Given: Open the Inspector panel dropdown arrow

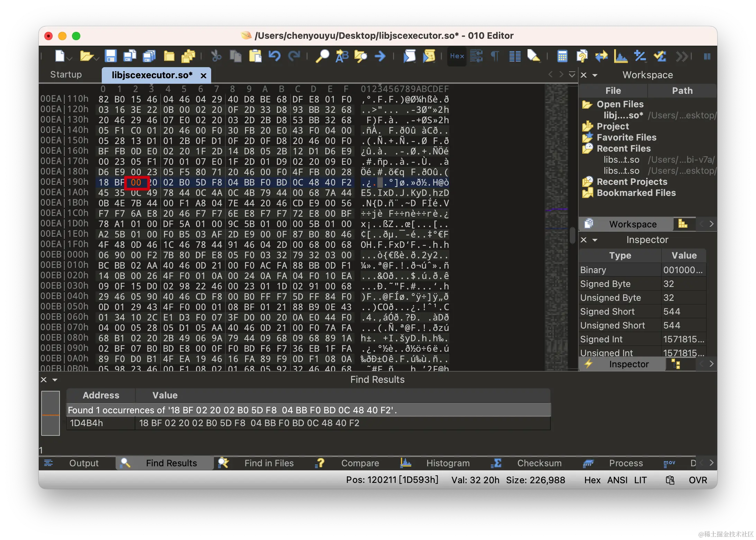Looking at the screenshot, I should [x=595, y=240].
